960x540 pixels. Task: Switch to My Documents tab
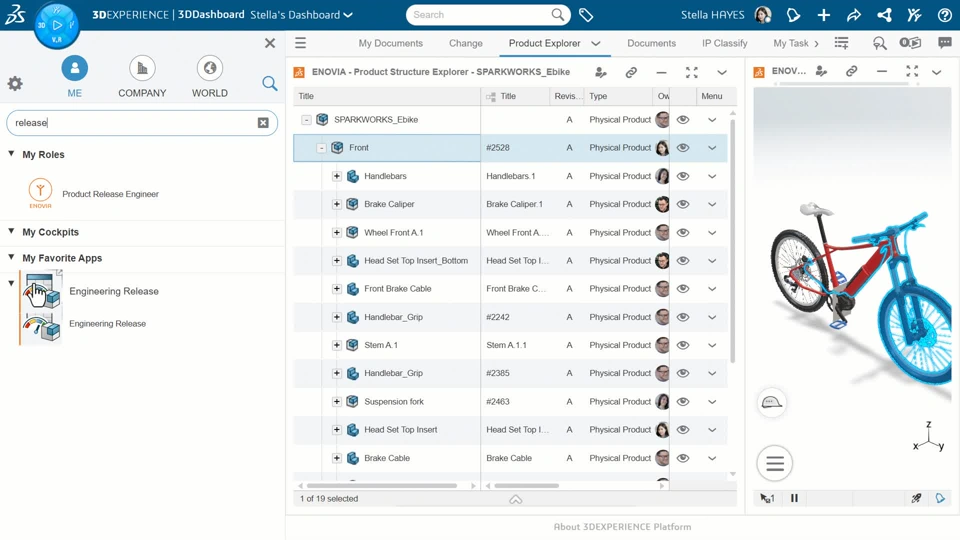pos(391,43)
